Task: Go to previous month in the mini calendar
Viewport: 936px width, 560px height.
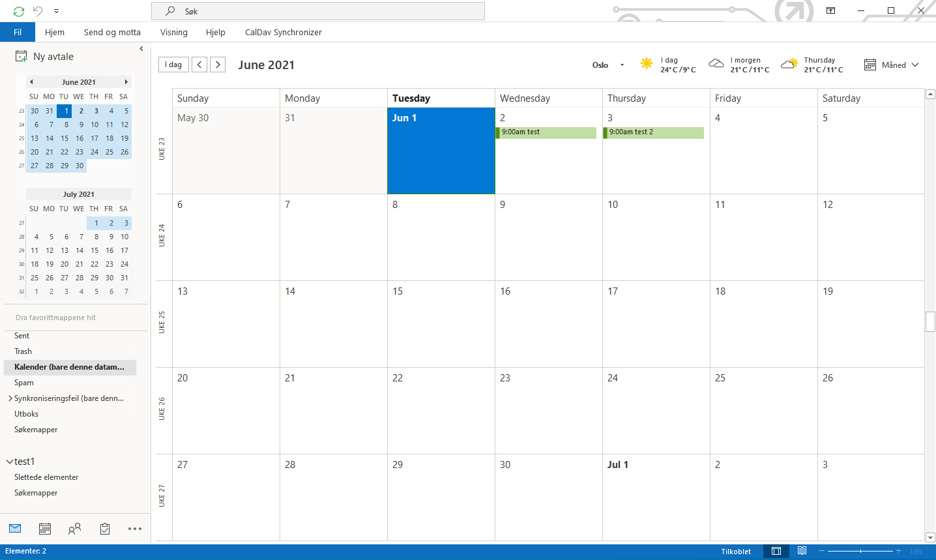Action: pos(31,82)
